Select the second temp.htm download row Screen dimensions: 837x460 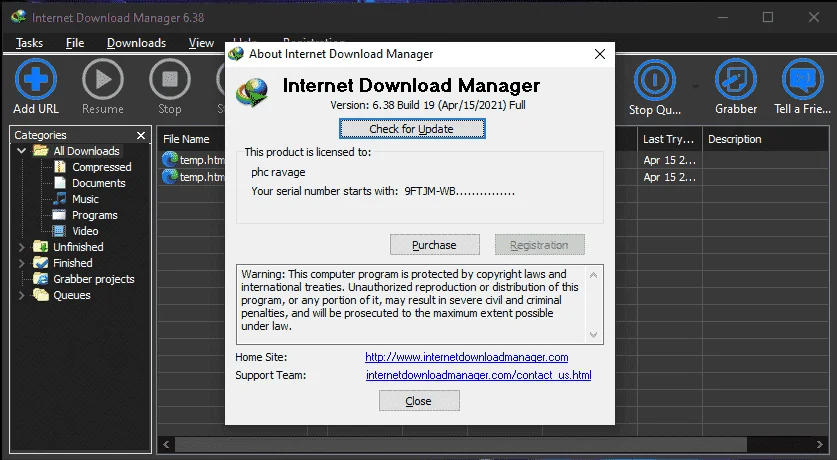point(193,177)
